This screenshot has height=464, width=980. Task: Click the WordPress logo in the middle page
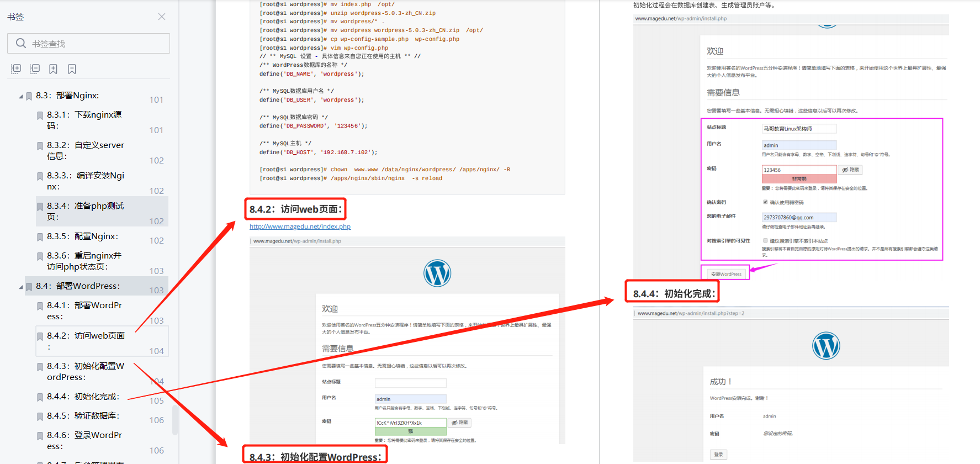click(x=437, y=273)
